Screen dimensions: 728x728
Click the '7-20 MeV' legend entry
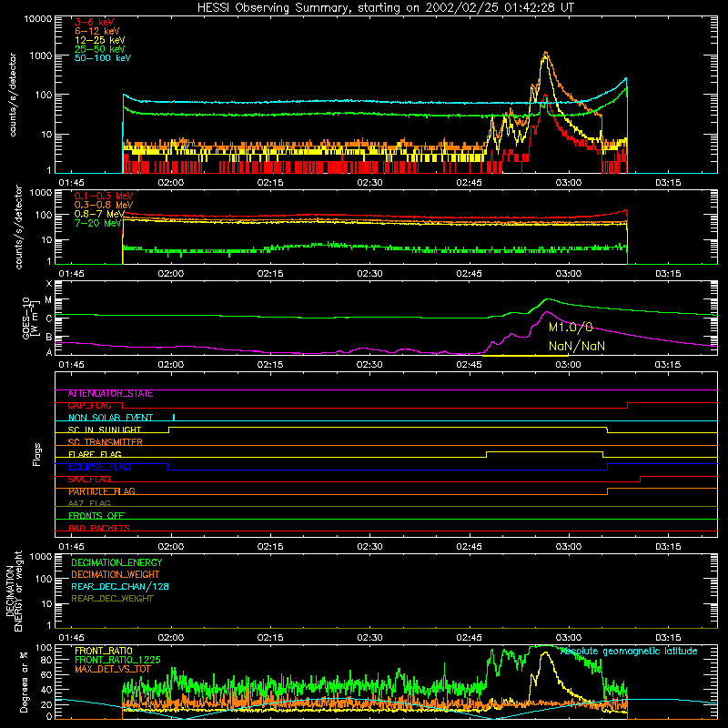tap(97, 223)
